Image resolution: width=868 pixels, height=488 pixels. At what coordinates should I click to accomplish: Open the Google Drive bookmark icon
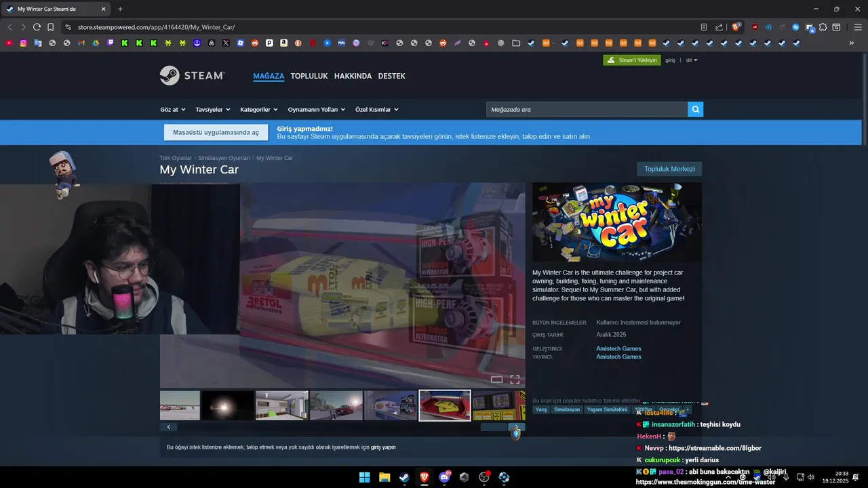[x=96, y=43]
